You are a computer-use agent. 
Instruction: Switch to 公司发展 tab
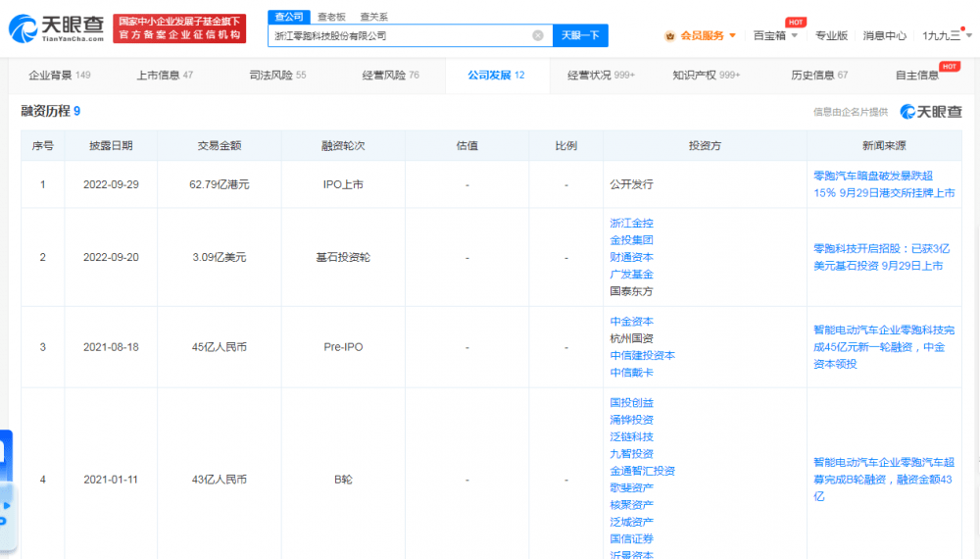[496, 76]
